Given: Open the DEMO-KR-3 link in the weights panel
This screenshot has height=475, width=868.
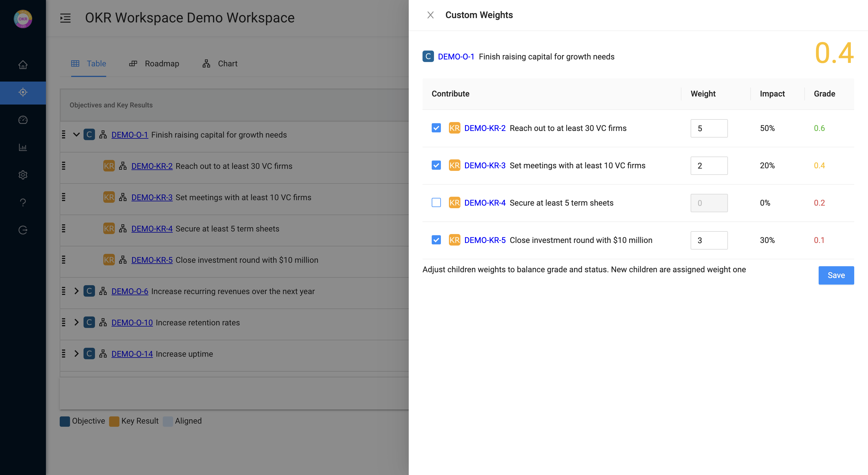Looking at the screenshot, I should 485,165.
